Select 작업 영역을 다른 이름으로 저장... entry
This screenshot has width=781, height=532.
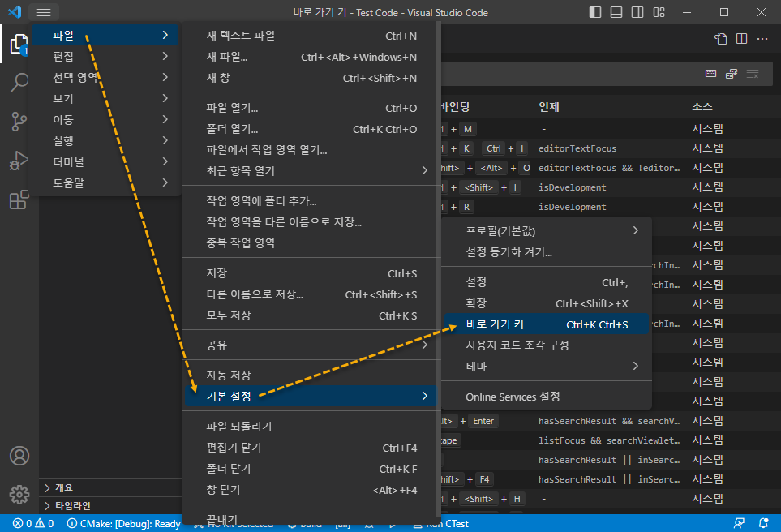click(311, 222)
